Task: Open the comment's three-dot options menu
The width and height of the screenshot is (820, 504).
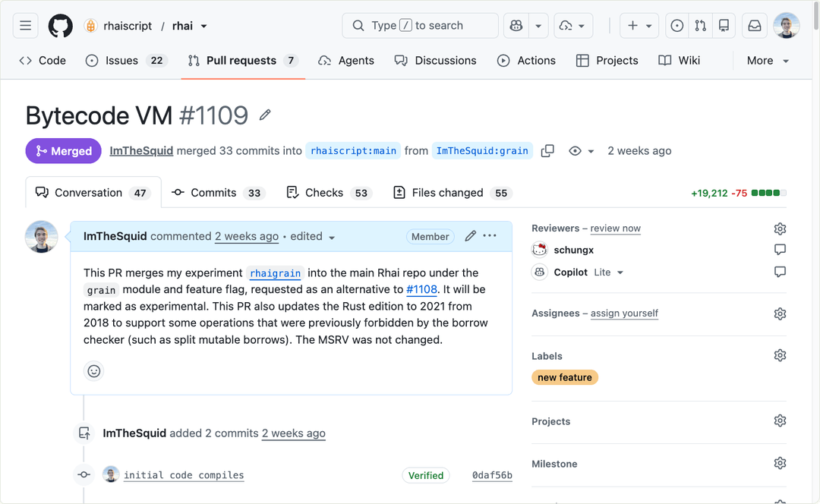Action: [490, 236]
